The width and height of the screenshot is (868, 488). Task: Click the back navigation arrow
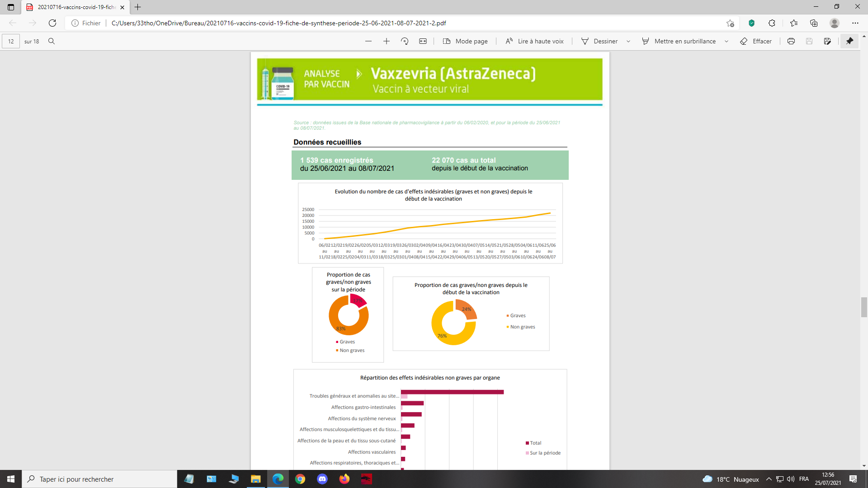point(13,23)
